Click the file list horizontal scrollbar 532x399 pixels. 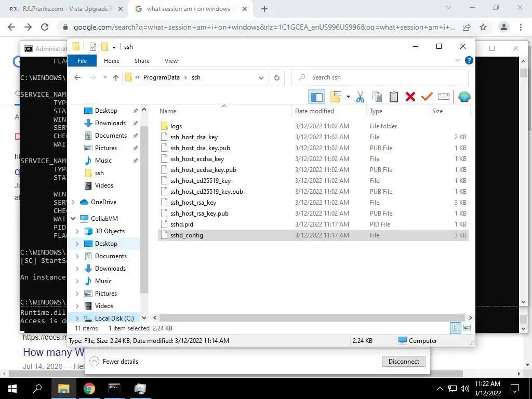pyautogui.click(x=312, y=318)
